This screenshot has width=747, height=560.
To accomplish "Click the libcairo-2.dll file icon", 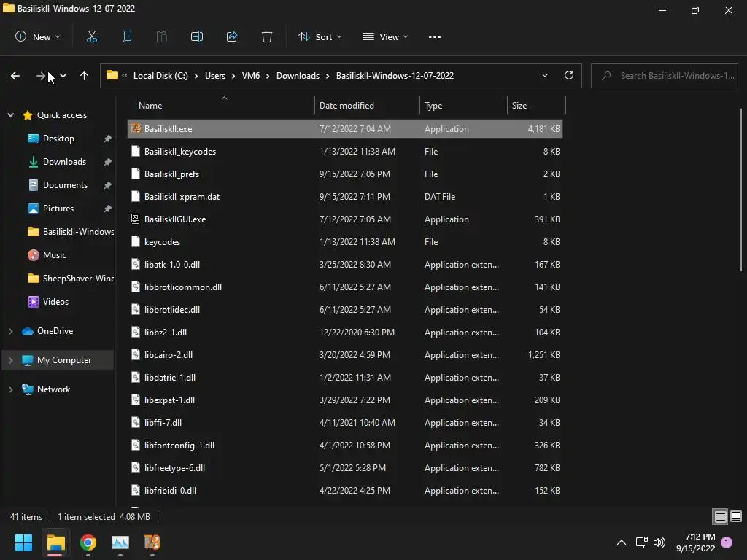I will pyautogui.click(x=136, y=355).
